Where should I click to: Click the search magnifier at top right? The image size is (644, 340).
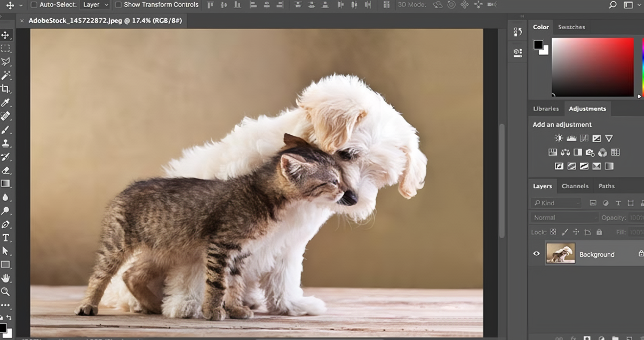pyautogui.click(x=614, y=5)
